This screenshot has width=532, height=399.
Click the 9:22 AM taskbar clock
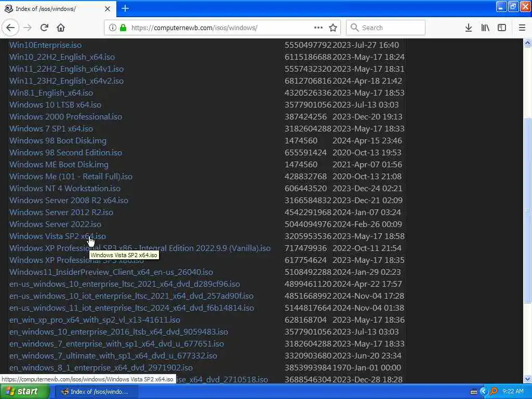click(x=513, y=392)
